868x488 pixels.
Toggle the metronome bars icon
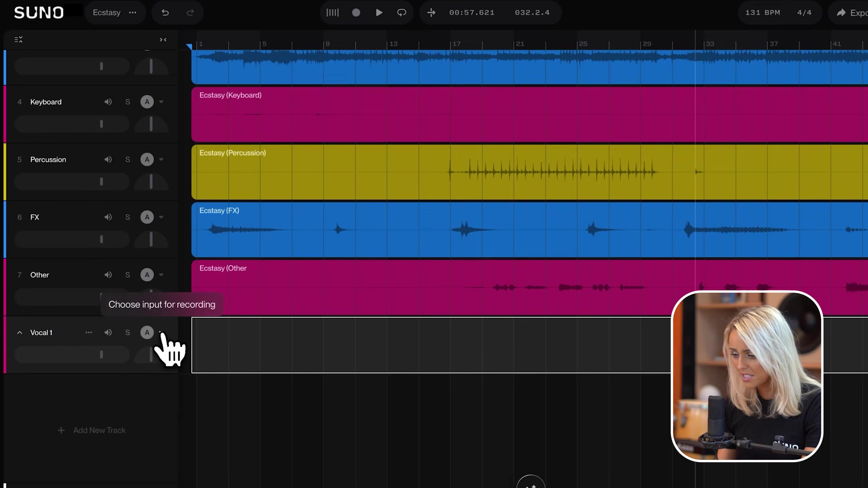click(332, 13)
